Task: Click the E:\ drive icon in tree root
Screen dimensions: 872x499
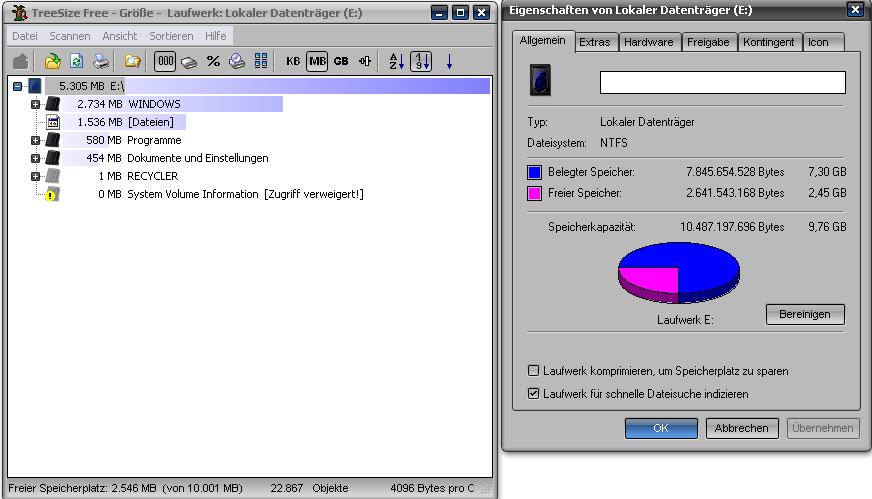Action: tap(34, 86)
